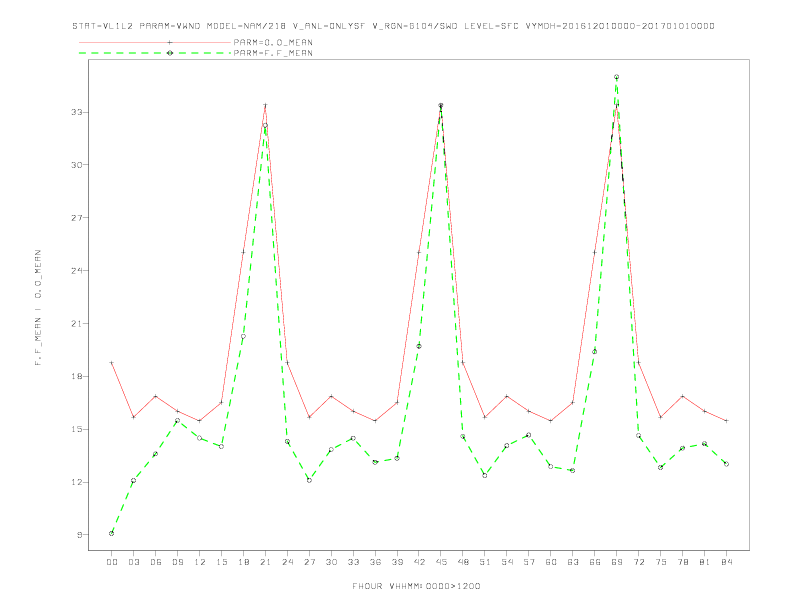The image size is (792, 612).
Task: Click x-axis hour label 21
Action: [265, 562]
